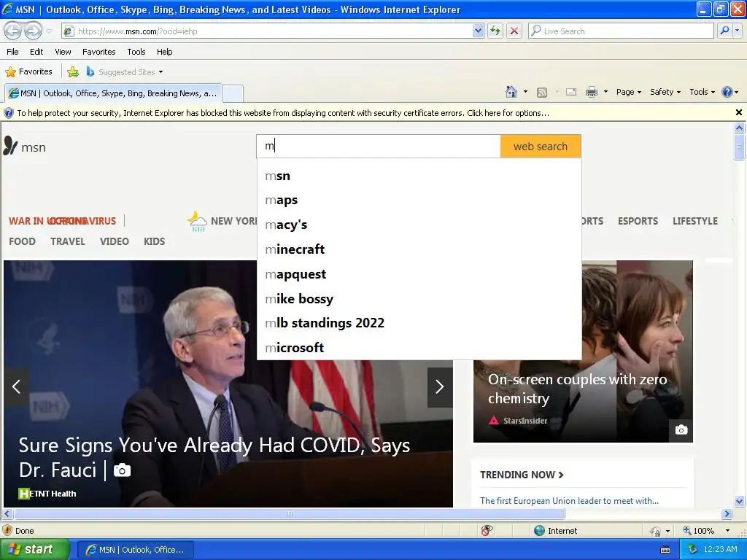Select the MSN browser tab

click(113, 93)
